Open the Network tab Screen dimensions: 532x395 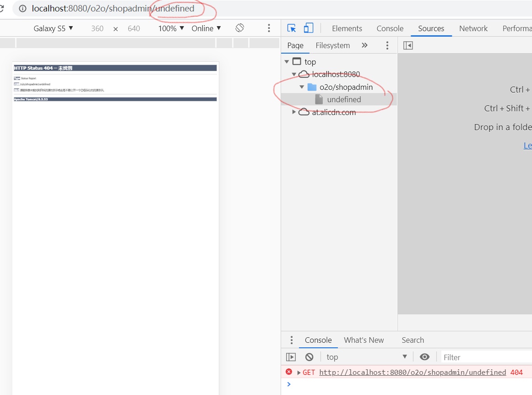click(x=473, y=28)
